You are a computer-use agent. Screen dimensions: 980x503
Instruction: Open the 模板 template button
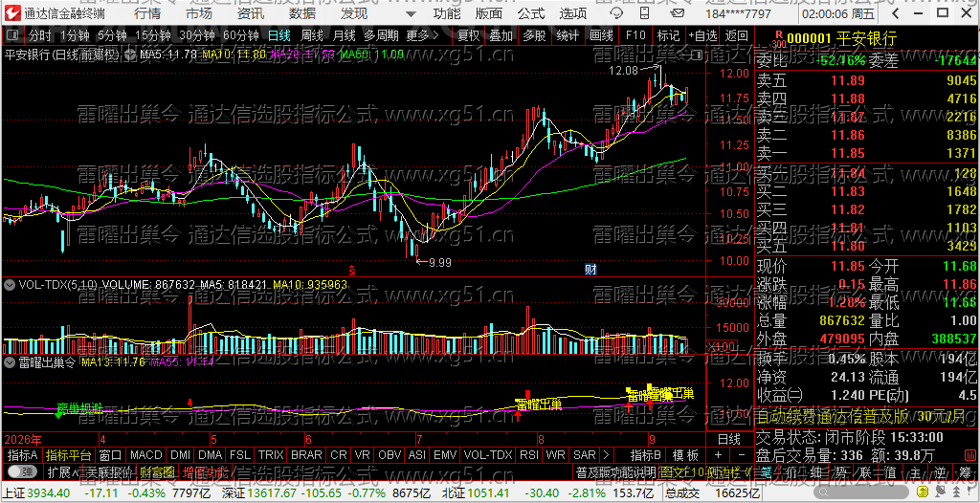tap(685, 455)
